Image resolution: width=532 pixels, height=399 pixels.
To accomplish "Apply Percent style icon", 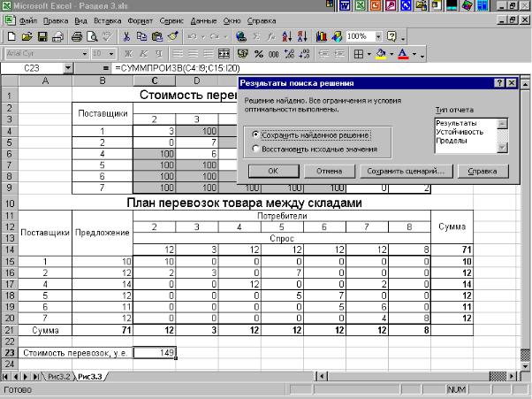I will pyautogui.click(x=259, y=54).
